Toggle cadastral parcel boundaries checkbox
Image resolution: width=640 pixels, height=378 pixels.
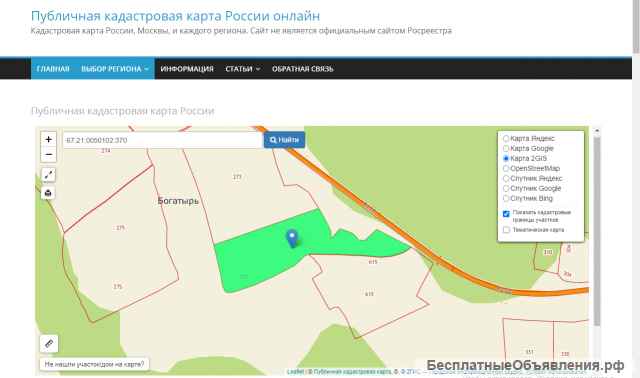pyautogui.click(x=506, y=213)
